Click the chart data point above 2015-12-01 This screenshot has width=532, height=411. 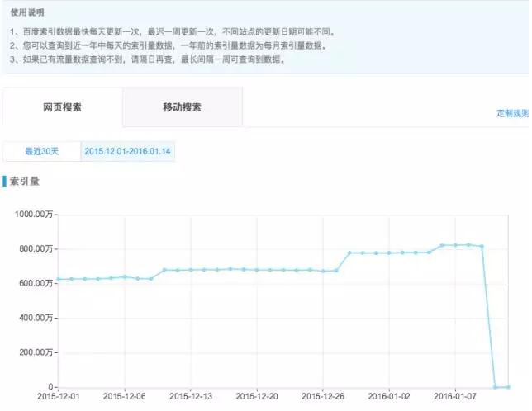58,279
